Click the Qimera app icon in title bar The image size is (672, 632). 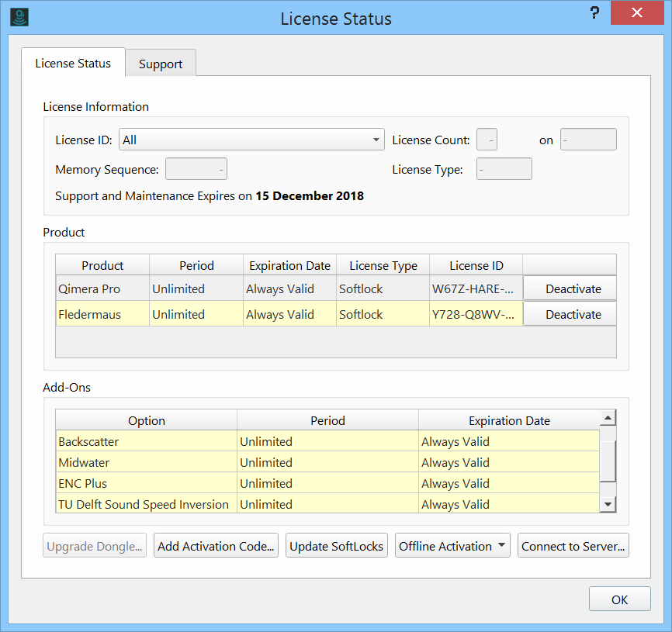click(x=19, y=18)
